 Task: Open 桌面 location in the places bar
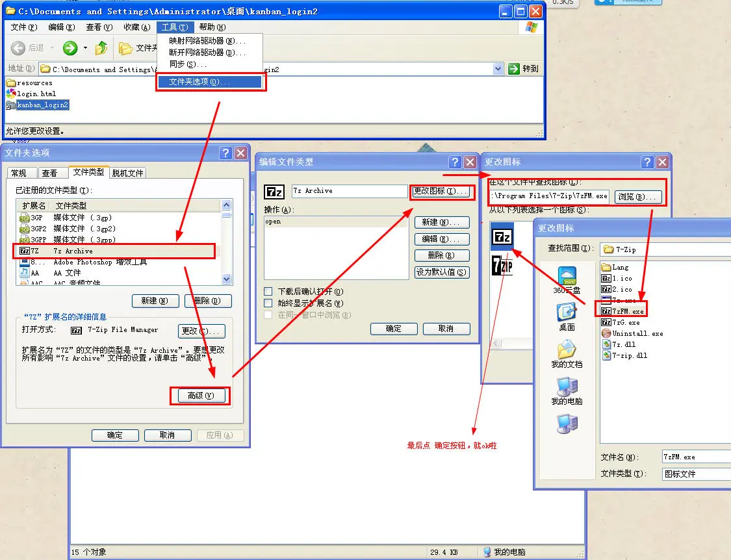567,318
